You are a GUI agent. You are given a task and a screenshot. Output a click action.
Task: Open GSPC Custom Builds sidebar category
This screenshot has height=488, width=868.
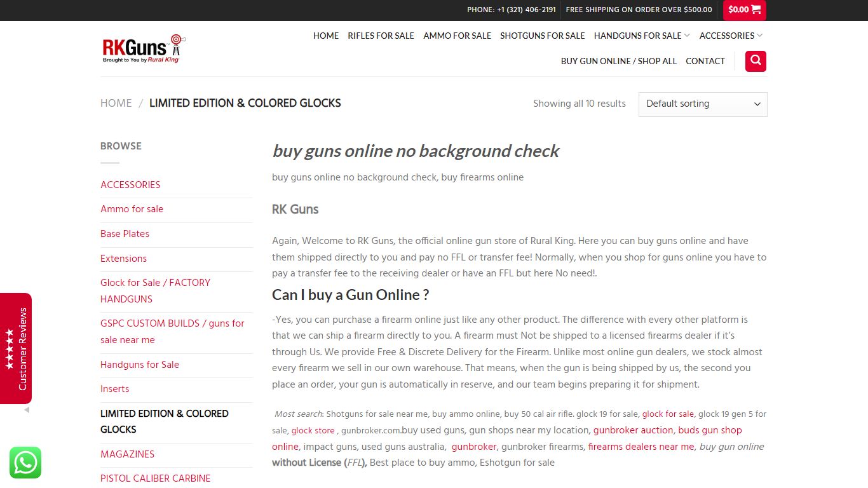click(x=172, y=332)
